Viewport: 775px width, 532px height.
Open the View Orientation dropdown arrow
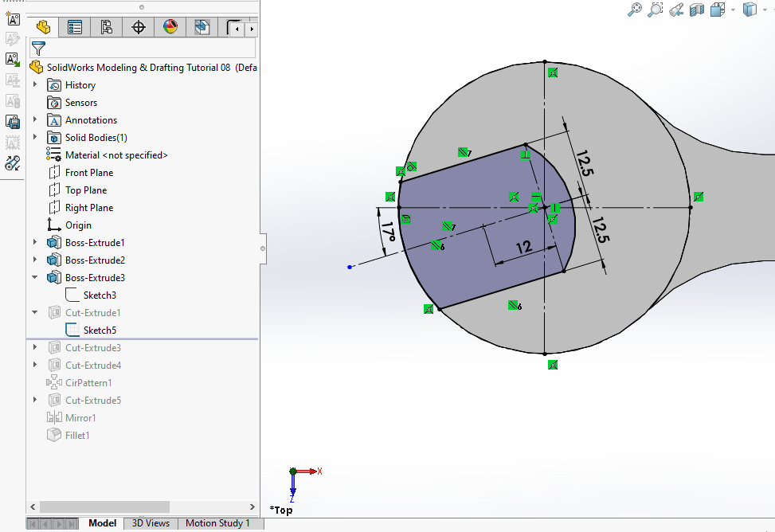[733, 10]
